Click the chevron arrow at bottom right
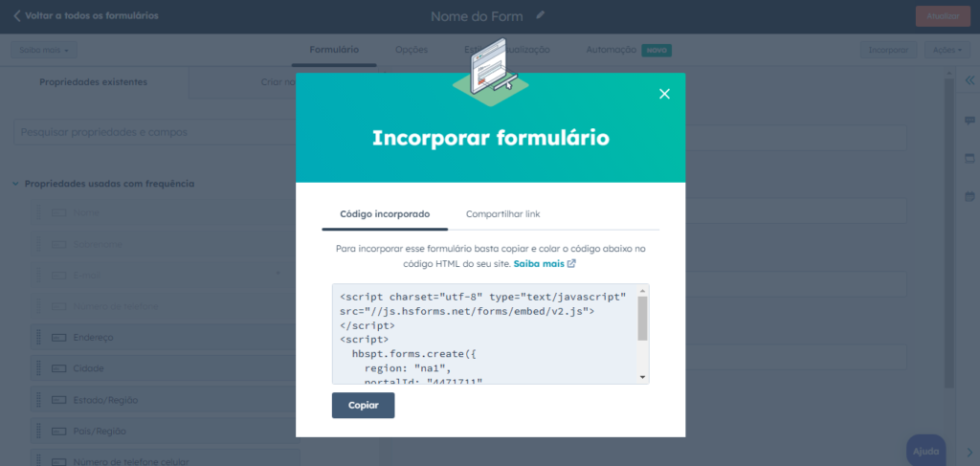Screen dimensions: 980x466 click(x=969, y=452)
